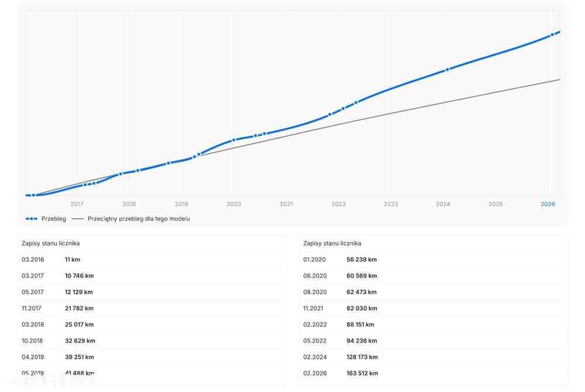Viewport: 585px width, 392px height.
Task: Select the 01.2020 date entry
Action: click(x=315, y=260)
